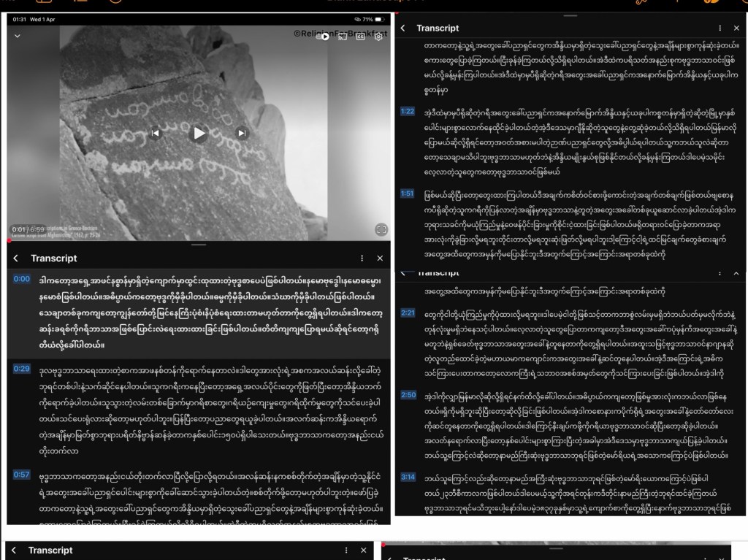This screenshot has height=560, width=748.
Task: Close the Transcript panel below the video
Action: (x=380, y=258)
